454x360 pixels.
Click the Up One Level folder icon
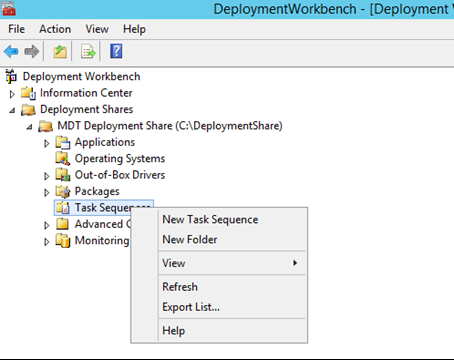pyautogui.click(x=60, y=52)
